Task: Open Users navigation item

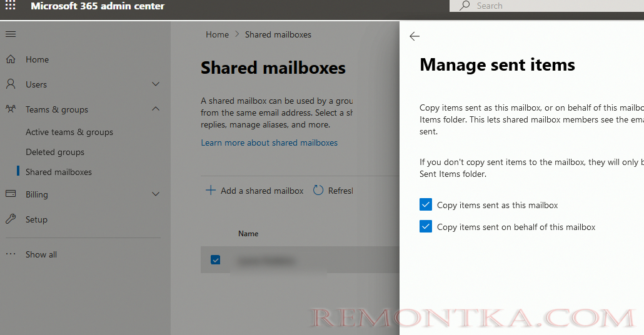Action: coord(36,84)
